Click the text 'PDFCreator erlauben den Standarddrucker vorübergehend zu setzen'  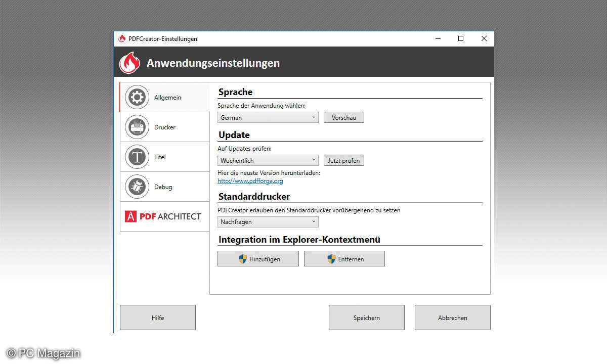click(x=309, y=210)
